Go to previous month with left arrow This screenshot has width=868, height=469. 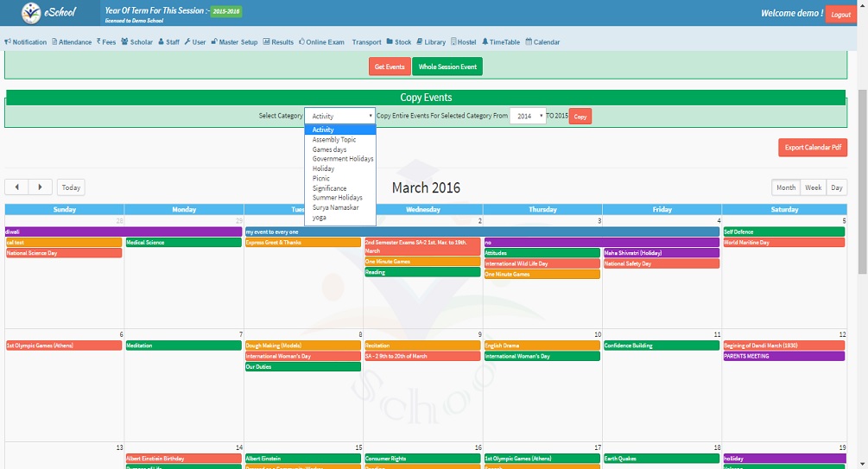coord(16,187)
